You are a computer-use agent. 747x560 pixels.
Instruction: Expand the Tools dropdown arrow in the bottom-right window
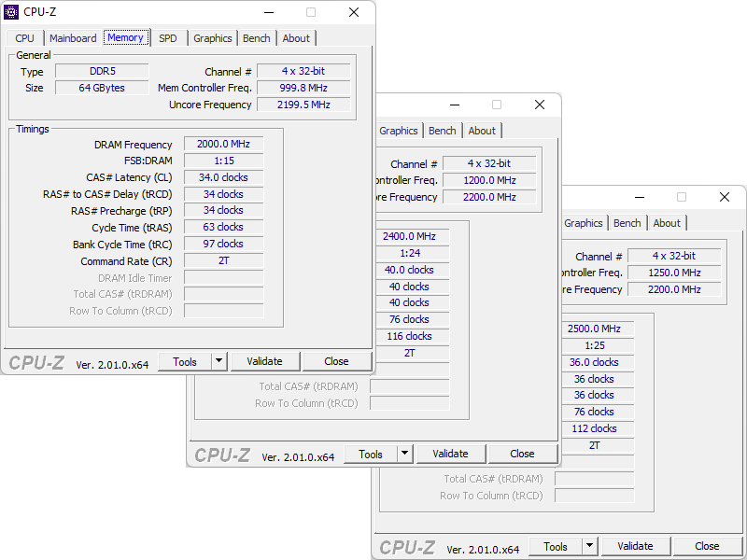(590, 546)
